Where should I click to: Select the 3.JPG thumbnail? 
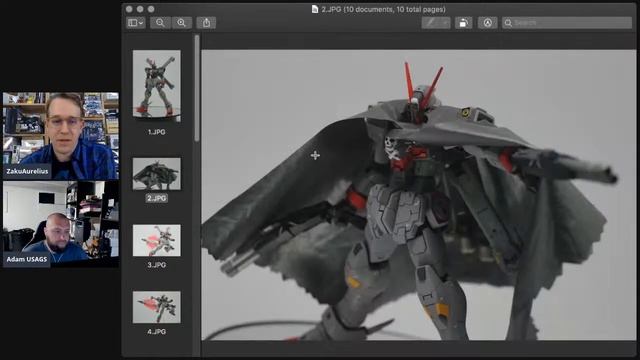(x=157, y=240)
